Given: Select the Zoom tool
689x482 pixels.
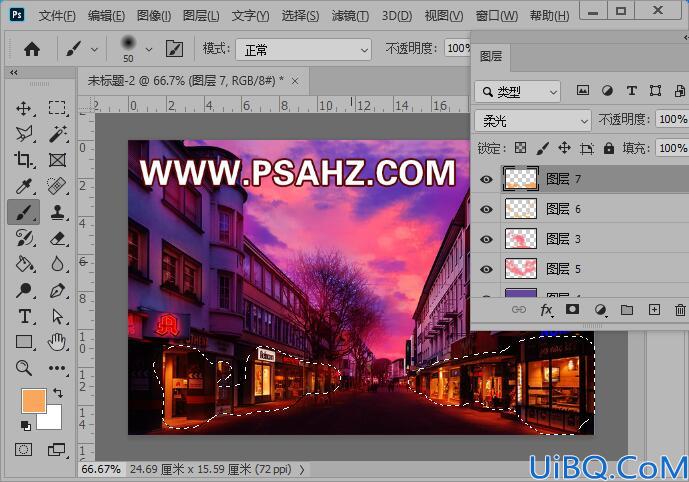Looking at the screenshot, I should click(x=24, y=367).
